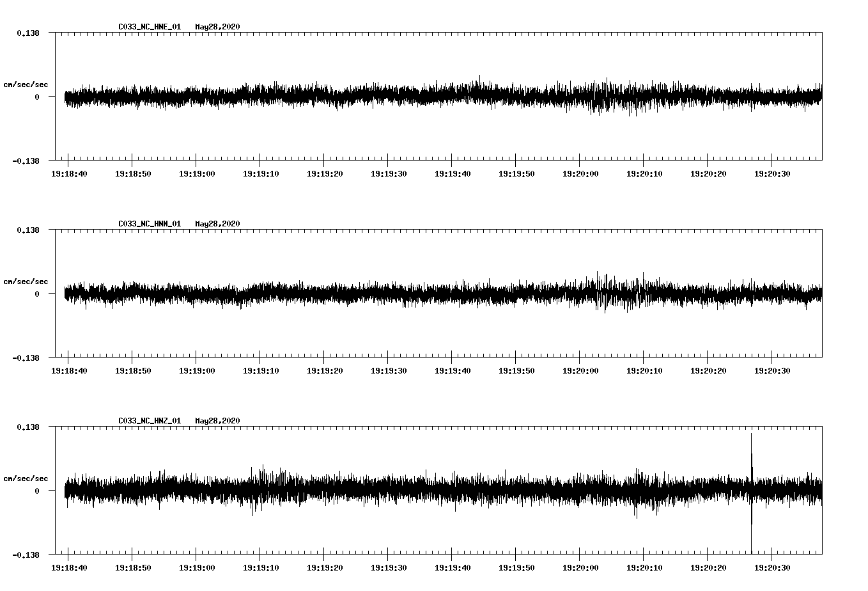
Task: Click the 19:20:30 time label under the HNZ plot
Action: [x=772, y=567]
